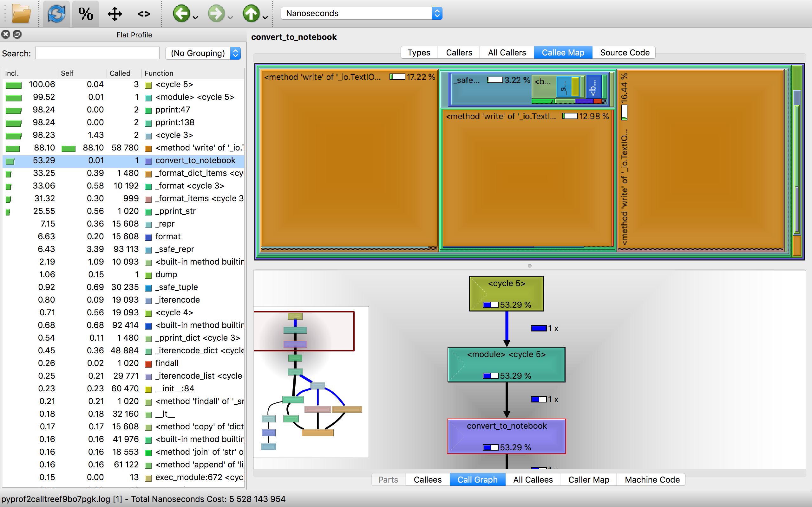Open the back arrow history dropdown
The image size is (812, 507).
[x=196, y=17]
